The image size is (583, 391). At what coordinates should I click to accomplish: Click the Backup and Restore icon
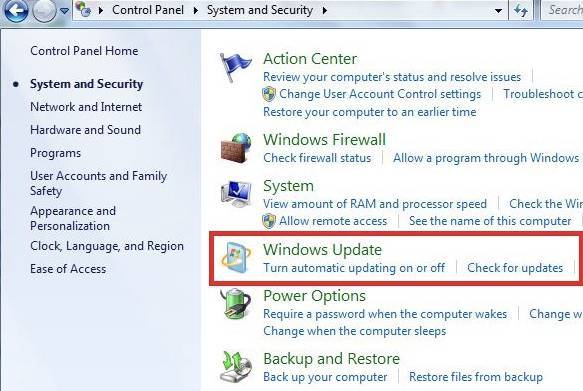[236, 366]
